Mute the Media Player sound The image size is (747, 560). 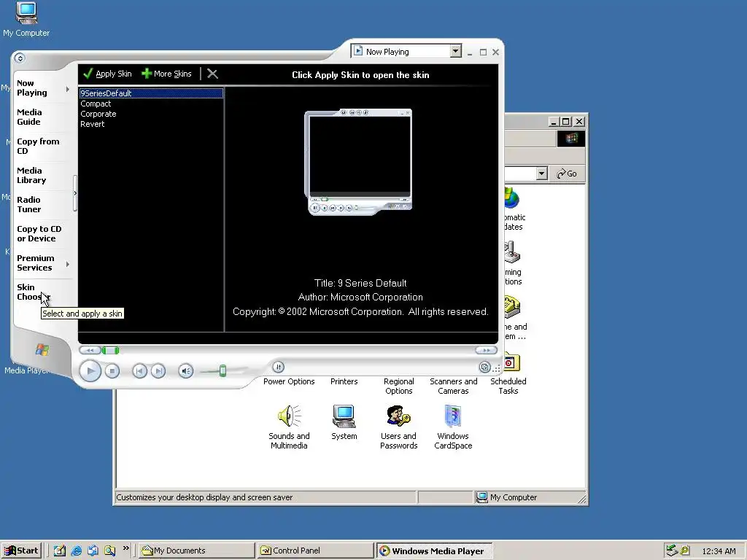point(186,371)
